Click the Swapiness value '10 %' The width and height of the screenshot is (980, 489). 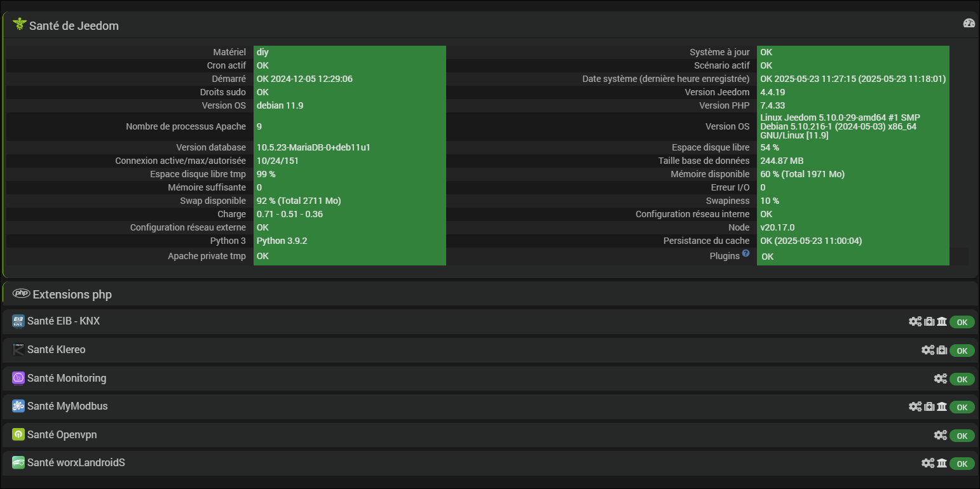[x=769, y=201]
